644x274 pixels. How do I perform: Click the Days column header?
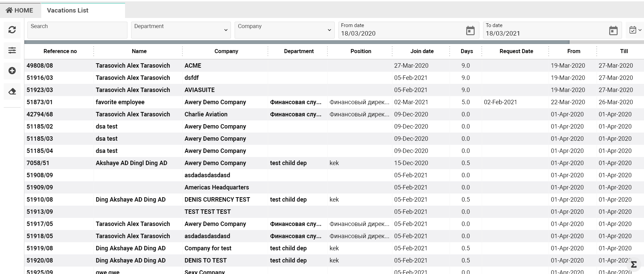467,51
